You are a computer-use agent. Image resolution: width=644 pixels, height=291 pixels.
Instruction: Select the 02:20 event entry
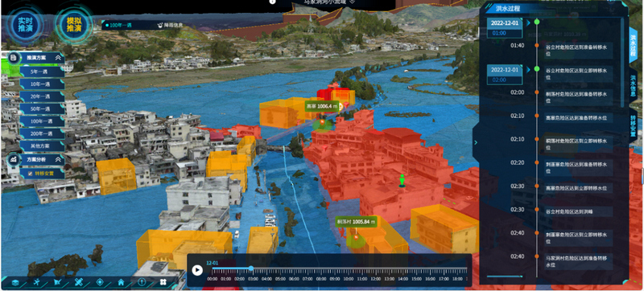[x=578, y=167]
